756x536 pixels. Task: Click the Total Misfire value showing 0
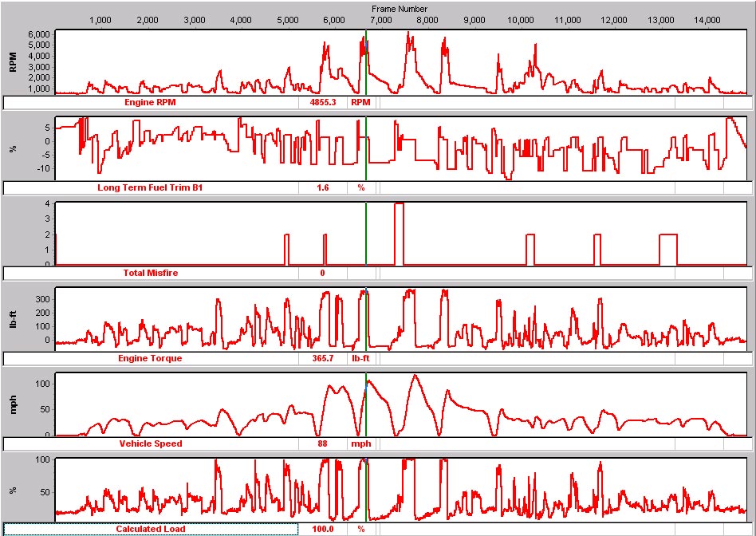tap(322, 273)
